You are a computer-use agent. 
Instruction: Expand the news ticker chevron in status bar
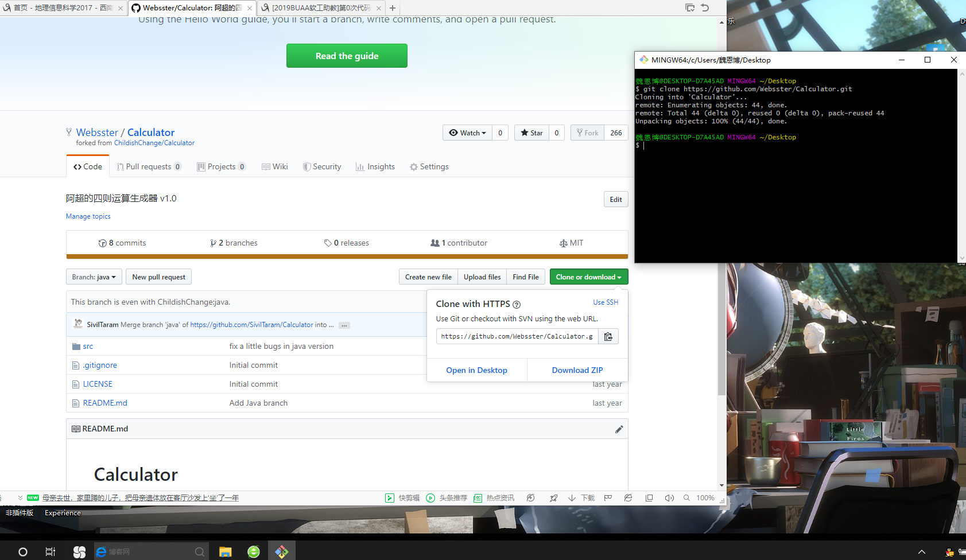20,498
